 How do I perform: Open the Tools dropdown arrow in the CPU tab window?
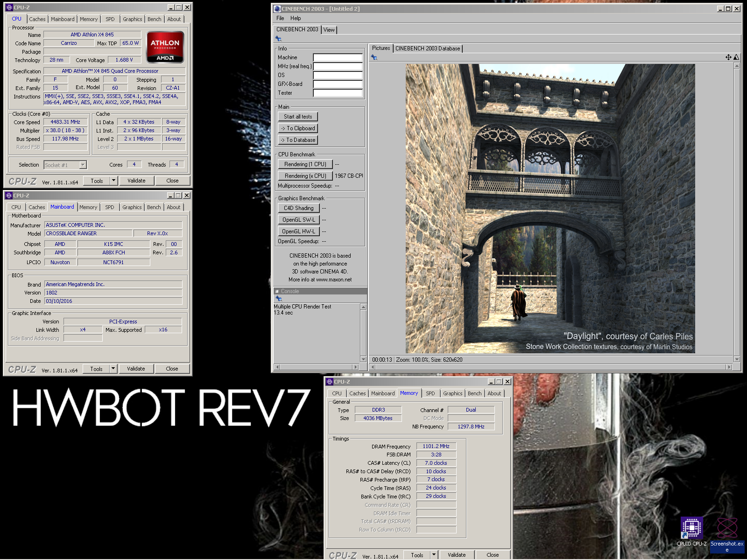(x=113, y=181)
